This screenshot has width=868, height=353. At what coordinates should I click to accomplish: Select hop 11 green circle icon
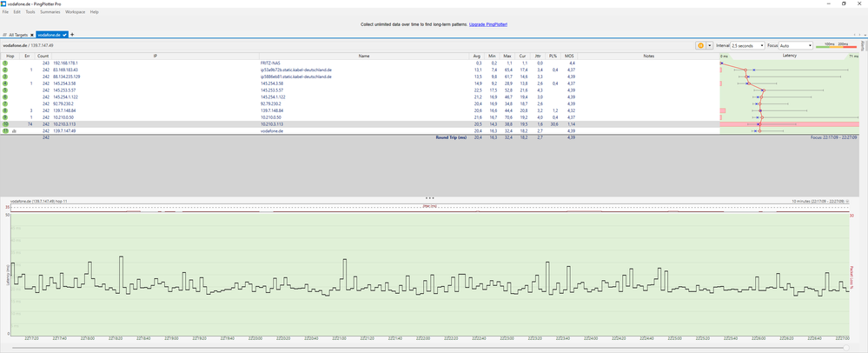[x=5, y=130]
